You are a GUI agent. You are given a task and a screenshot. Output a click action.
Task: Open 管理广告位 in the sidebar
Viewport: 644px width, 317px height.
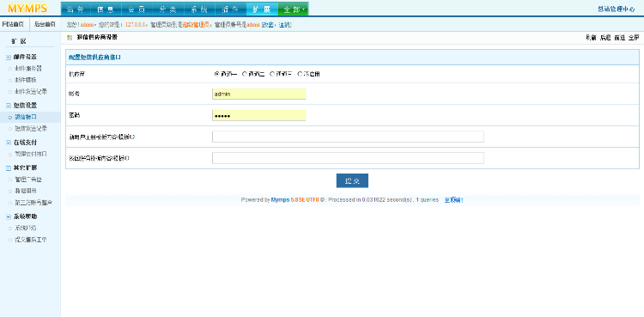28,180
